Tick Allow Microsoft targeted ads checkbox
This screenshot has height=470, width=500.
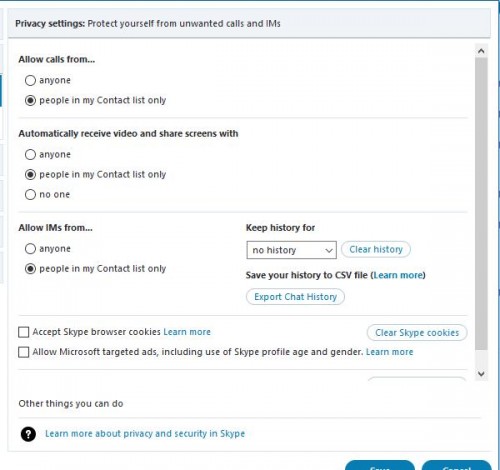click(x=24, y=352)
